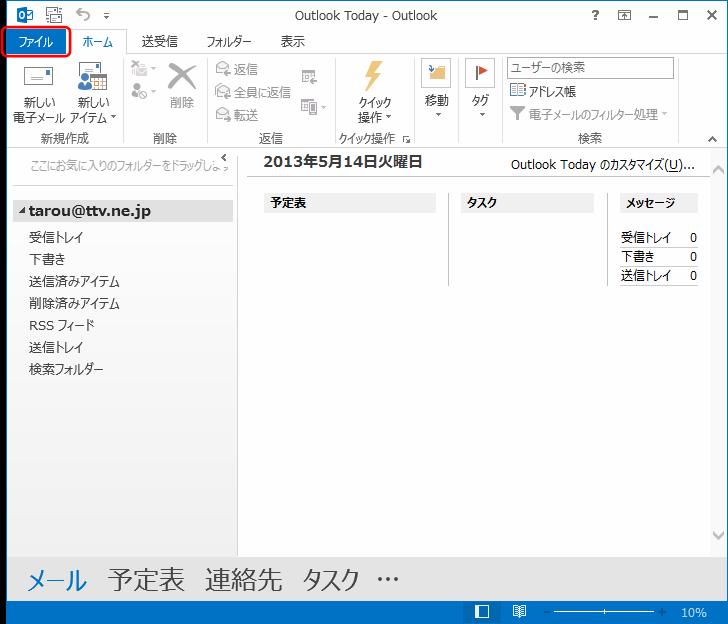Select 送信トレイ folder in the folder pane
The image size is (728, 624).
[x=56, y=347]
